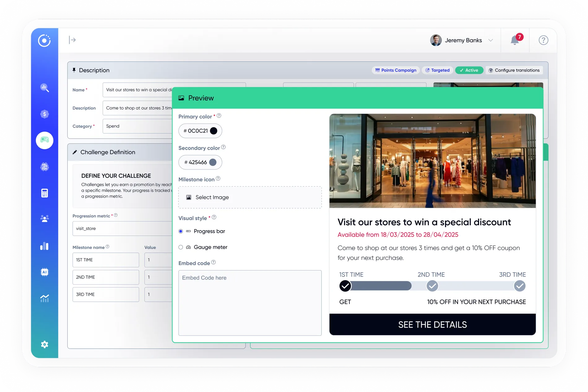Select Progress bar visual style
The height and width of the screenshot is (392, 588).
(181, 231)
